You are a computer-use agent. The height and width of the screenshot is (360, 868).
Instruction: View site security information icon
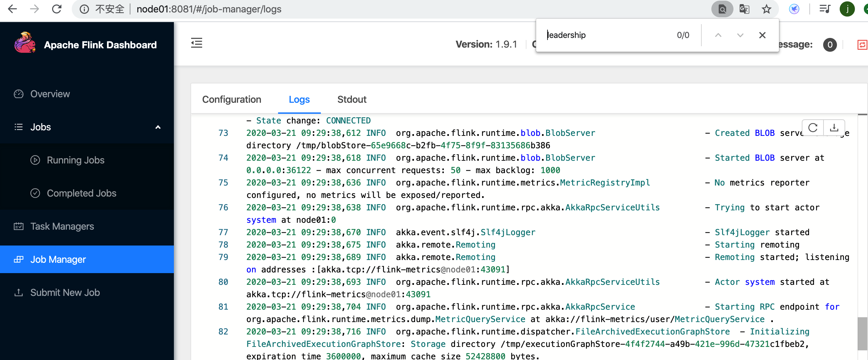(84, 9)
